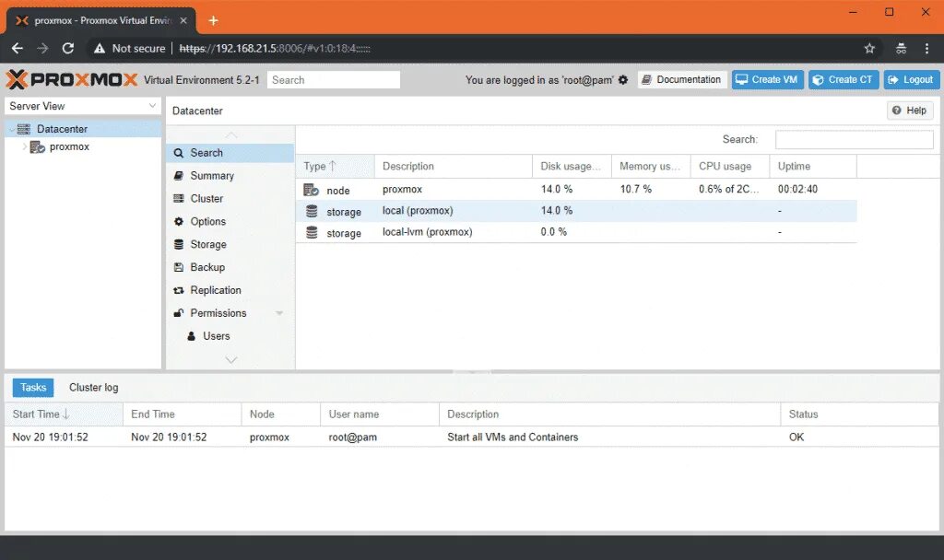Reload the browser page

point(68,48)
